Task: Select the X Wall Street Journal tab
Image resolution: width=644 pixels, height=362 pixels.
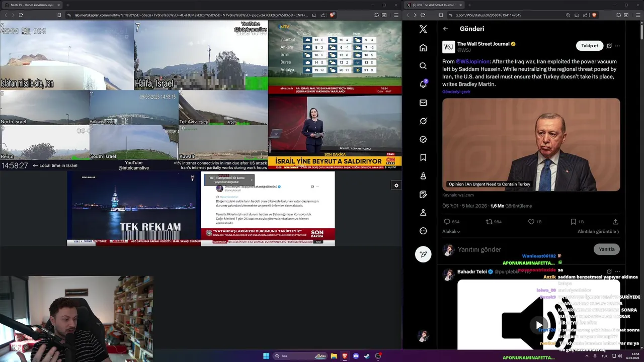Action: pyautogui.click(x=433, y=5)
